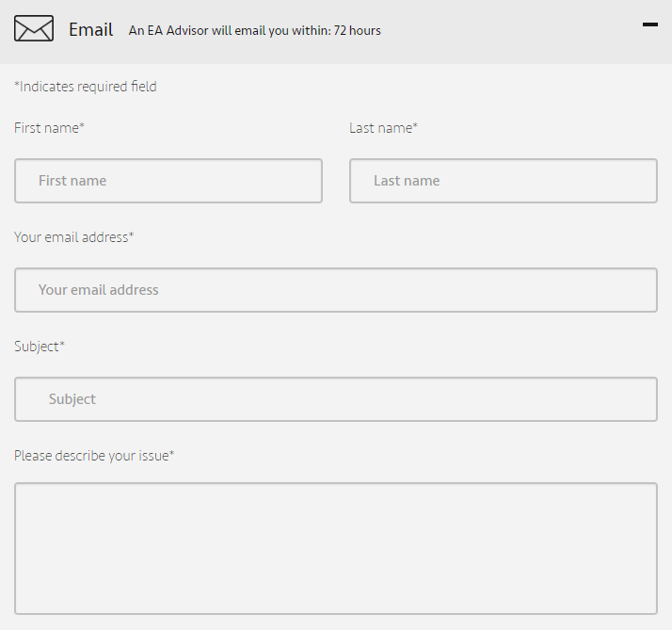Screen dimensions: 672x630
Task: Click the Indicates required field note
Action: tap(86, 87)
